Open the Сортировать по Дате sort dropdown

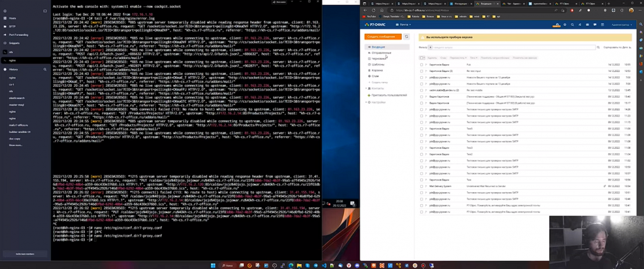click(618, 48)
